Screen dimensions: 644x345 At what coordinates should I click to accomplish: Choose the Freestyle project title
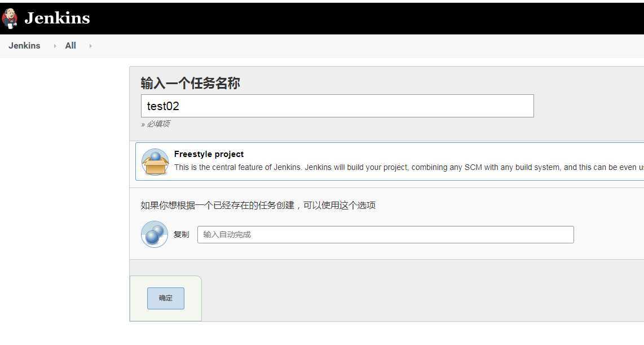click(209, 154)
